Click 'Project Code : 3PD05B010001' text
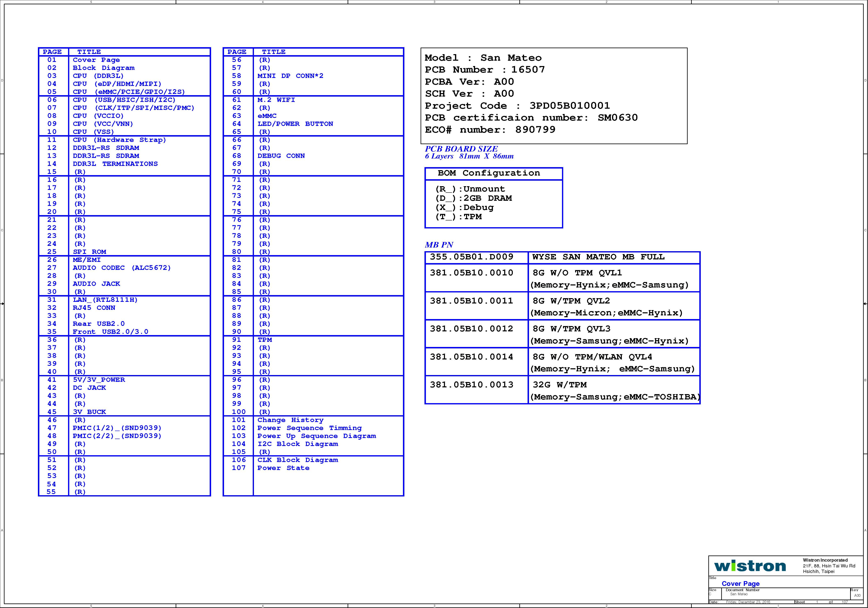The width and height of the screenshot is (868, 608). pyautogui.click(x=517, y=106)
